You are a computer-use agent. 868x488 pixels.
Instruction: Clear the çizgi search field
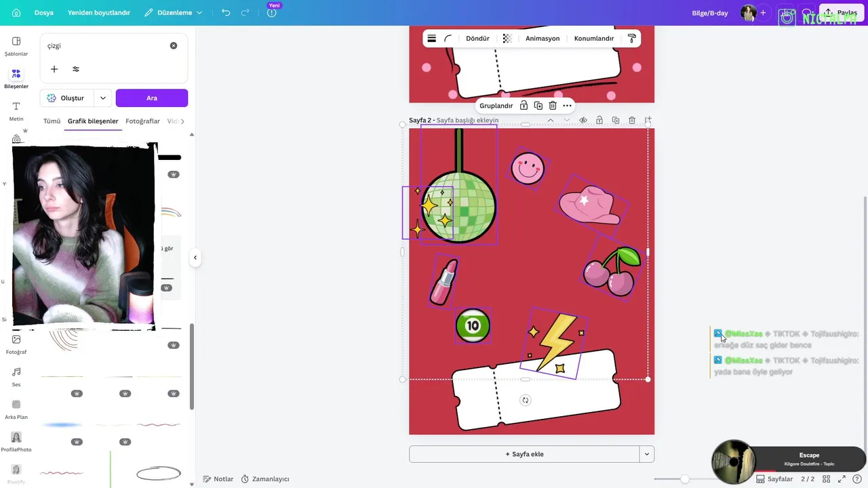tap(174, 45)
